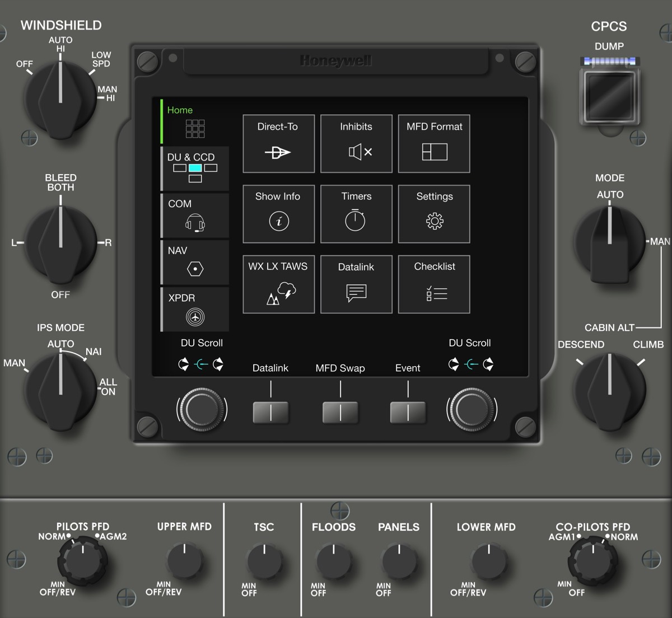Click the left DU Scroll rotary knob

click(202, 410)
